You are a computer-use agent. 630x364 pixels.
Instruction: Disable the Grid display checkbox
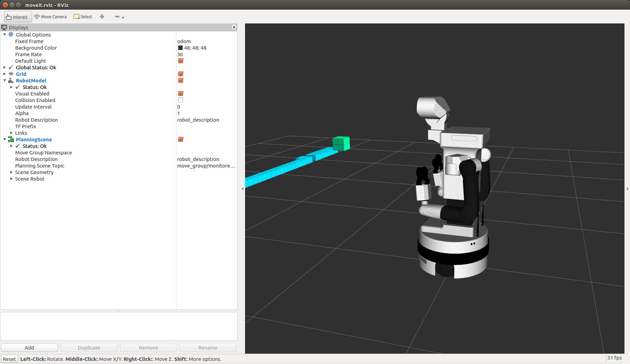tap(181, 74)
